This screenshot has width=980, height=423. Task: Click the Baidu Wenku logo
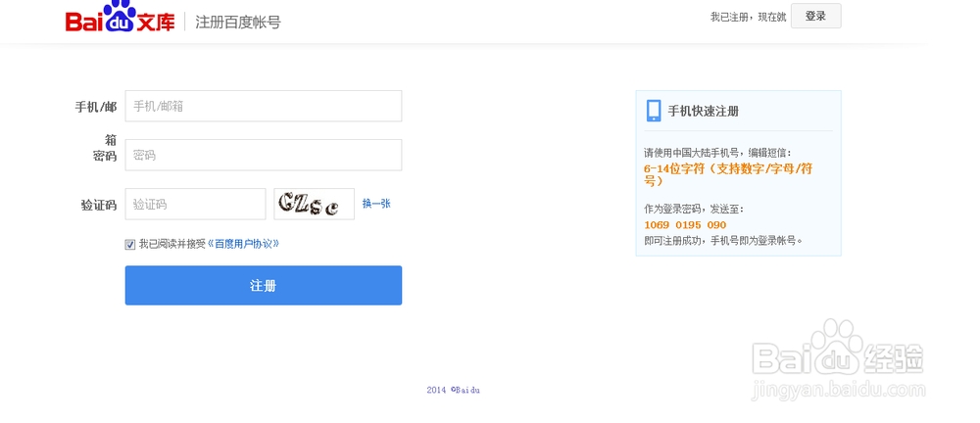tap(120, 17)
